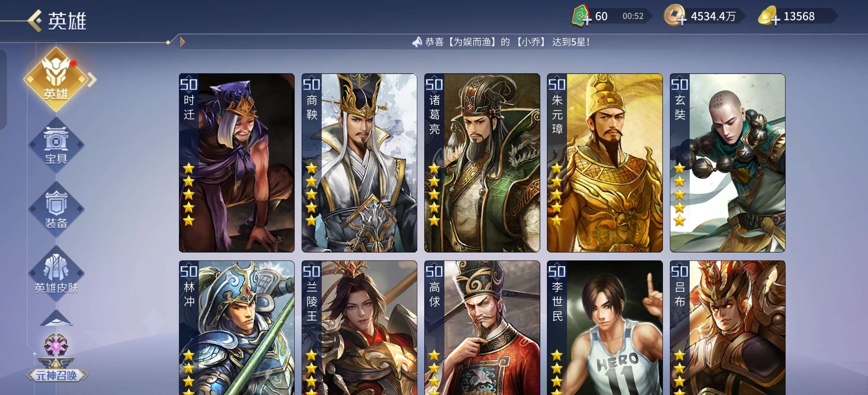
Task: Select the 李世民 hero card
Action: (604, 328)
